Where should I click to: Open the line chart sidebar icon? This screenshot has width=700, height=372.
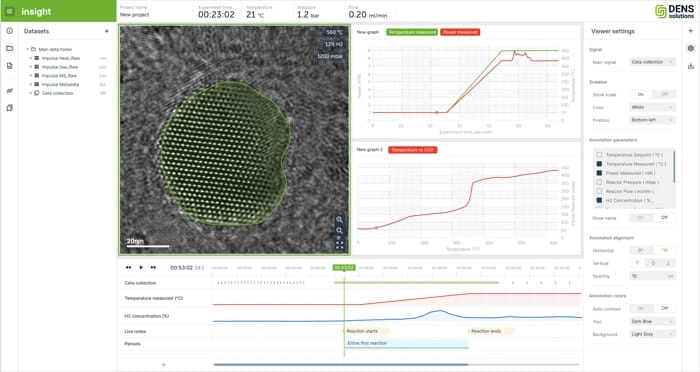pos(9,91)
